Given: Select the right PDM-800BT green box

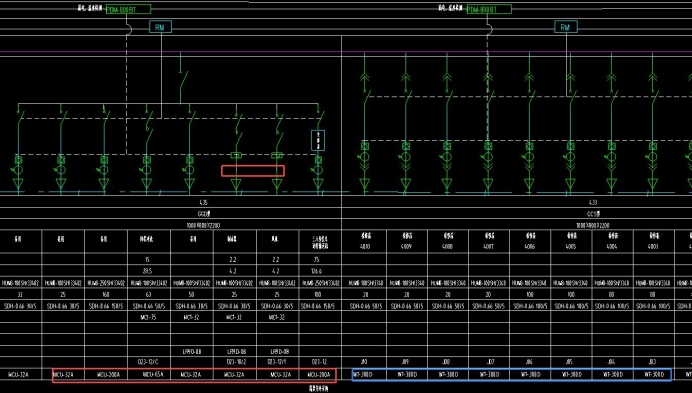Looking at the screenshot, I should [489, 9].
